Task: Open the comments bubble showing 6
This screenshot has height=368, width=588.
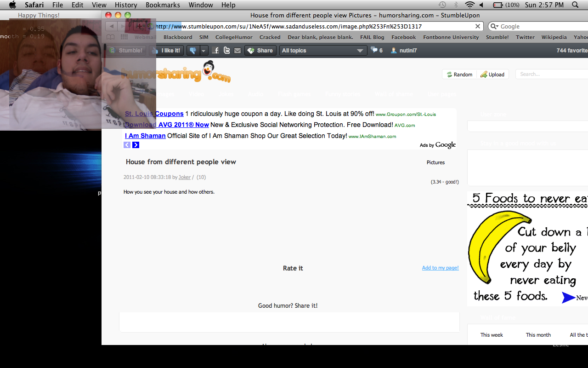Action: 377,51
